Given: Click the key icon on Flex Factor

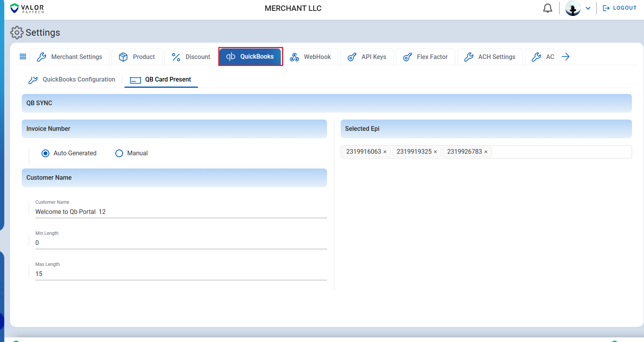Looking at the screenshot, I should click(x=407, y=57).
